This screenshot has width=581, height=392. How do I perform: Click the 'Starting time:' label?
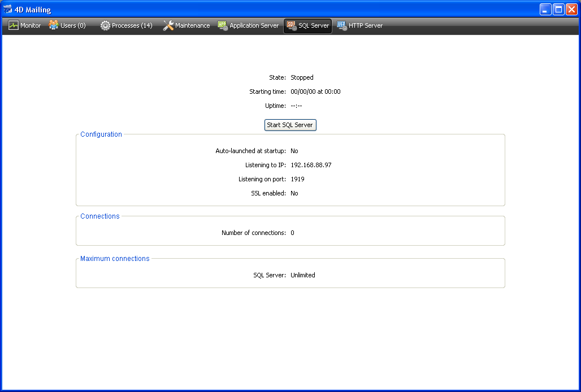[267, 92]
